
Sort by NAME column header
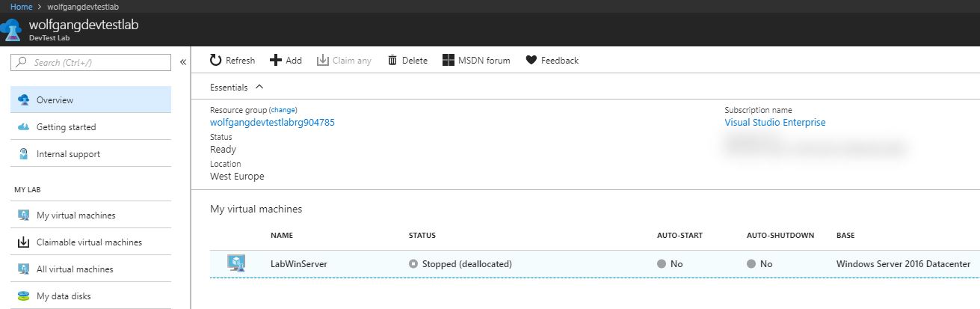(x=282, y=236)
